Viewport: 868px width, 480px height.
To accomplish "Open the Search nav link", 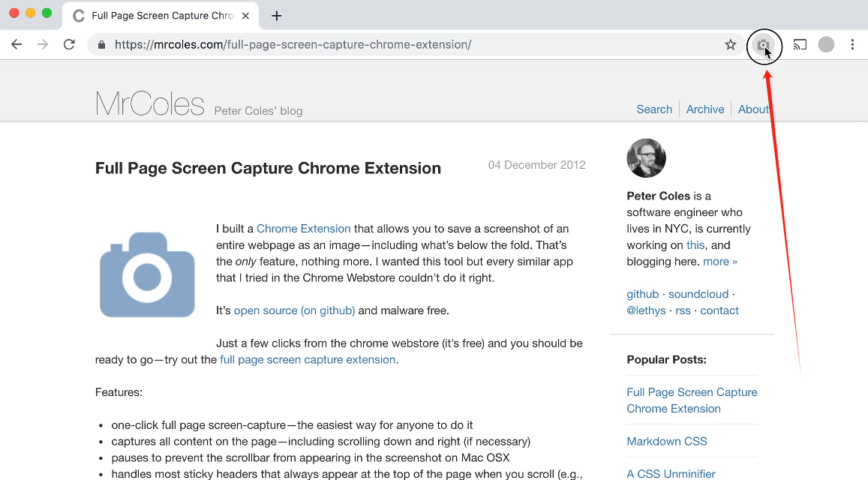I will tap(654, 109).
